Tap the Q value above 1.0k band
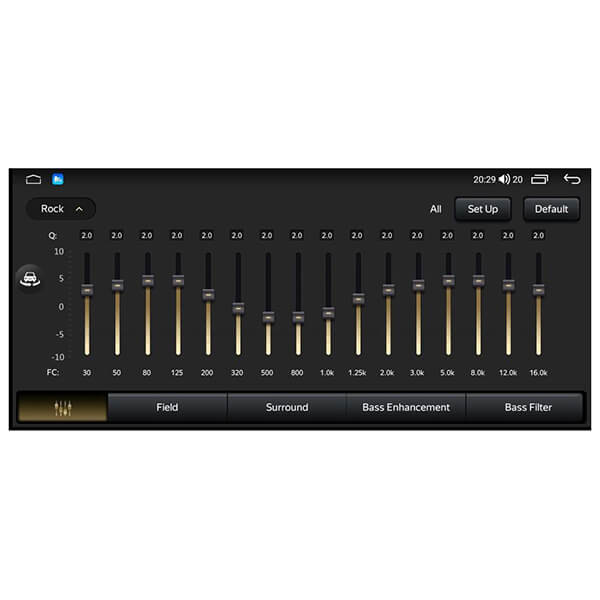Screen dimensions: 600x600 327,236
